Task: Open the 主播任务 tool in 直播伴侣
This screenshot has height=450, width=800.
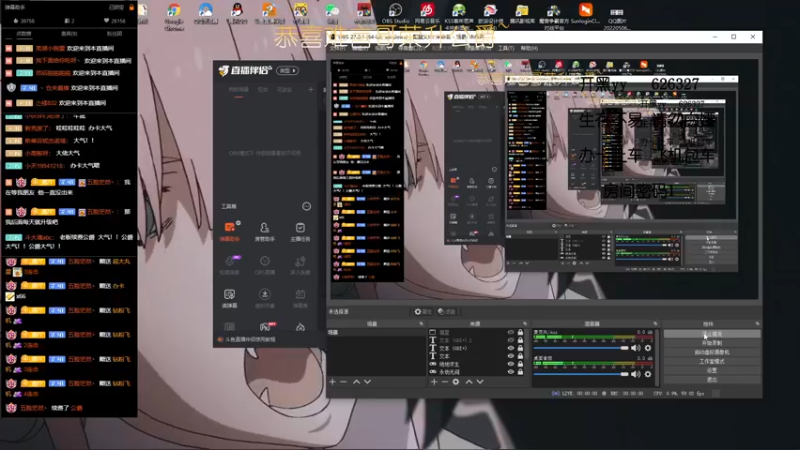Action: pos(300,231)
